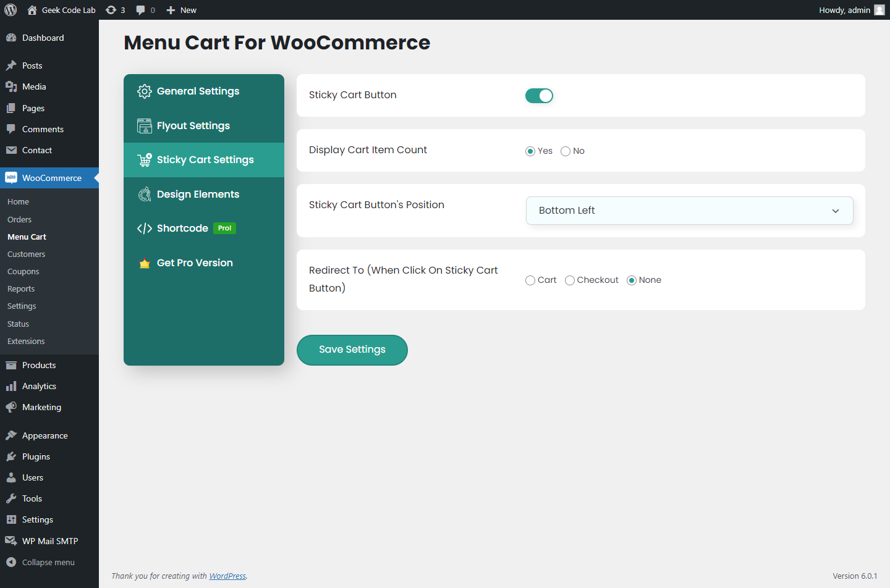
Task: Open the Flyout Settings tab
Action: (204, 126)
